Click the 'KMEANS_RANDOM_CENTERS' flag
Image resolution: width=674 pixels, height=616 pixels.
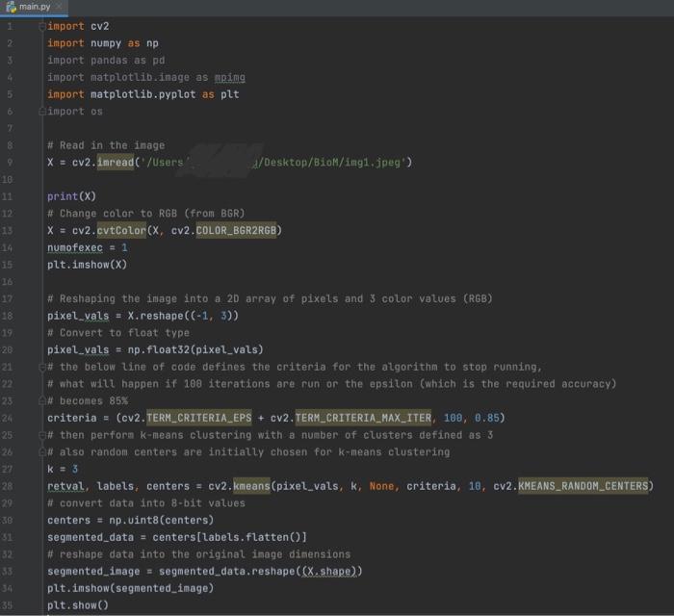pos(583,486)
